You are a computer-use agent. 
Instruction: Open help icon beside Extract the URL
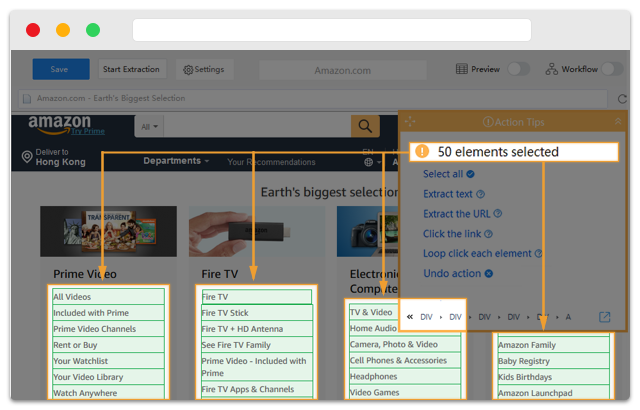pos(498,213)
